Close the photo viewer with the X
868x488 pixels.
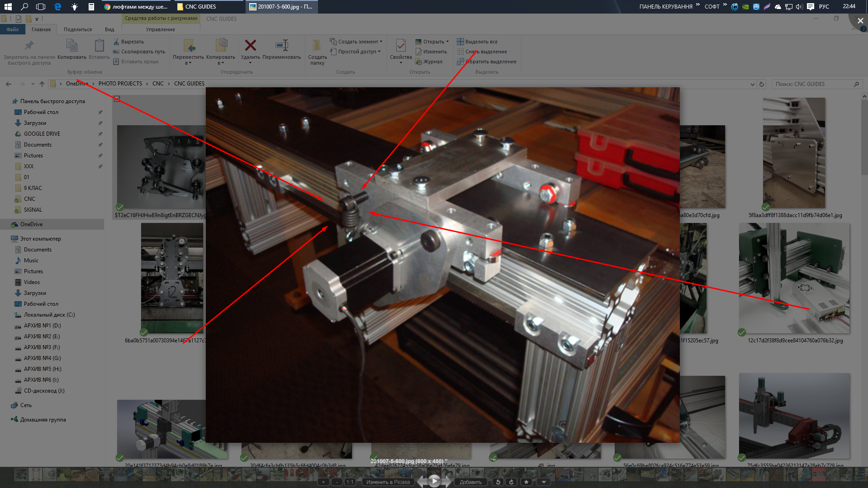pos(860,21)
